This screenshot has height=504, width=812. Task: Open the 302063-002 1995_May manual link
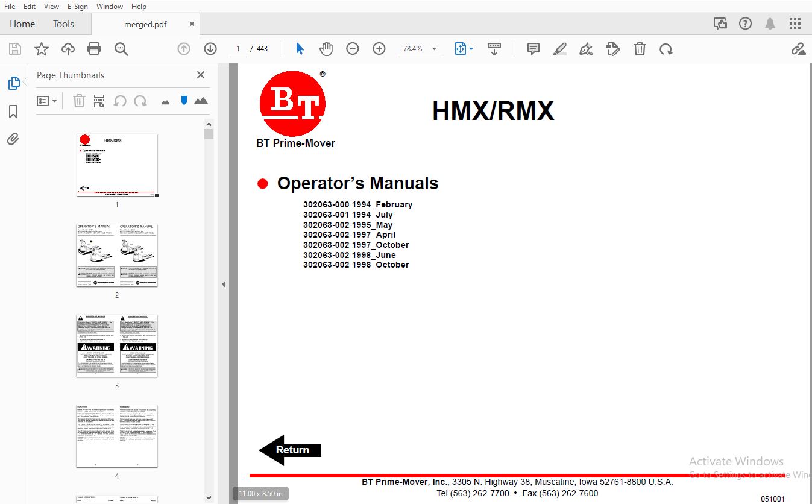tap(348, 225)
